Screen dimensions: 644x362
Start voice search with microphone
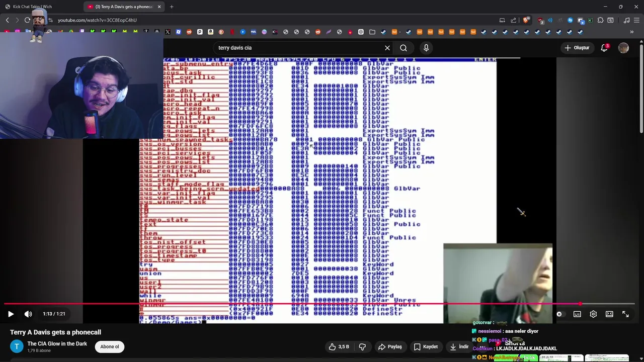coord(426,48)
